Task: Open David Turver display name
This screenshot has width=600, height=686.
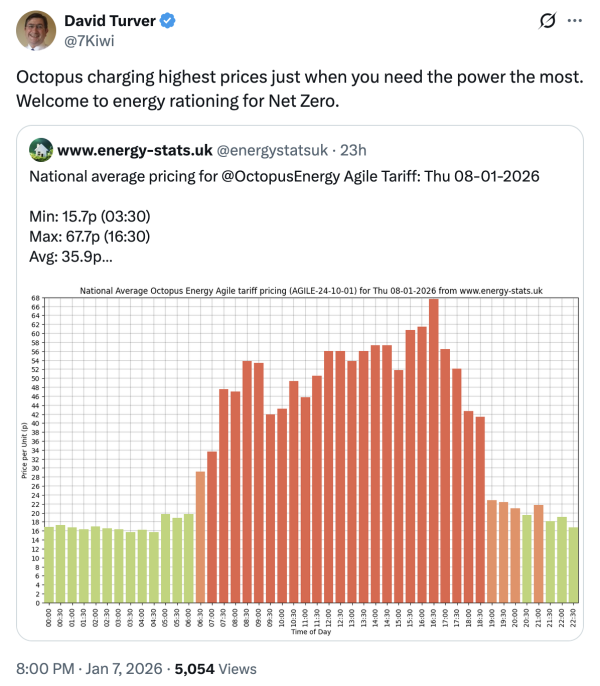Action: point(110,21)
